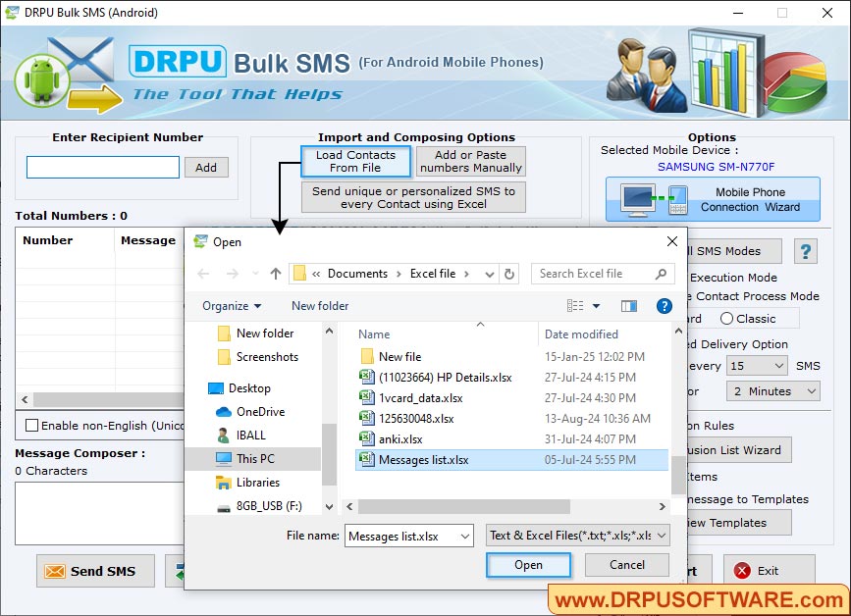Toggle the preview pane icon
Image resolution: width=851 pixels, height=616 pixels.
coord(629,306)
